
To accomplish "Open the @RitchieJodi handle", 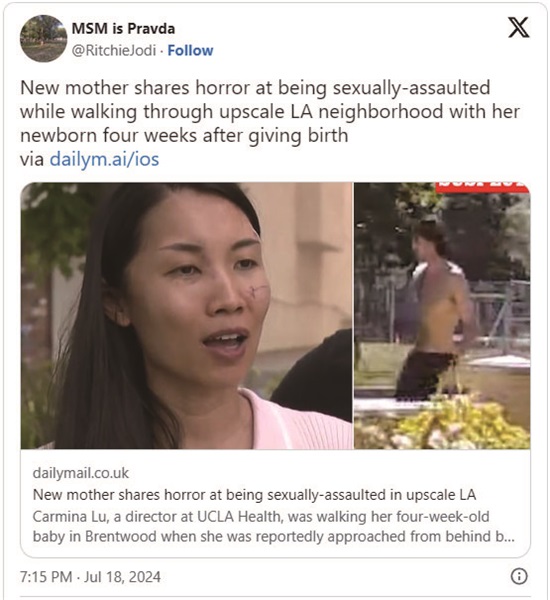I will tap(114, 51).
